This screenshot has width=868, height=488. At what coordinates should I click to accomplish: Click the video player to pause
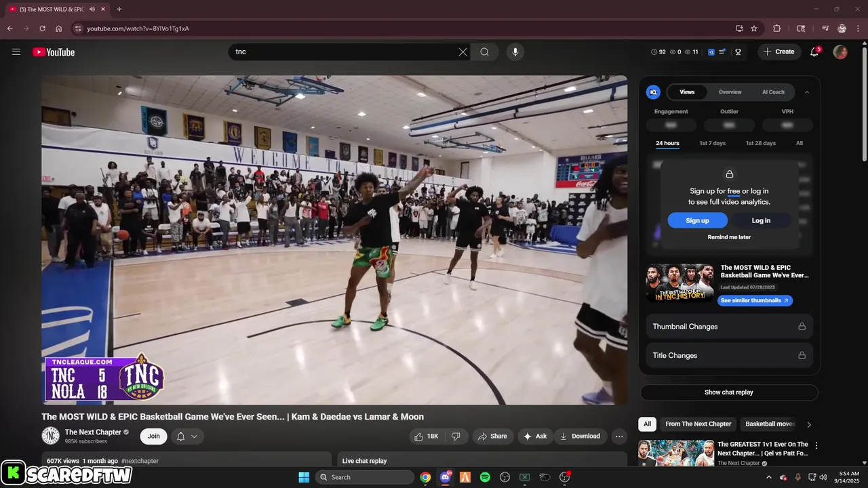[x=334, y=240]
